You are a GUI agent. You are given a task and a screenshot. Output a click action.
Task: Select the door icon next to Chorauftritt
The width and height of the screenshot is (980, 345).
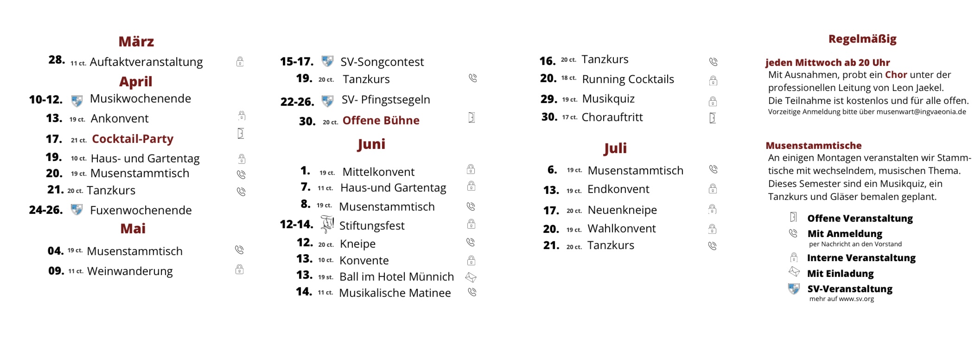pyautogui.click(x=713, y=118)
